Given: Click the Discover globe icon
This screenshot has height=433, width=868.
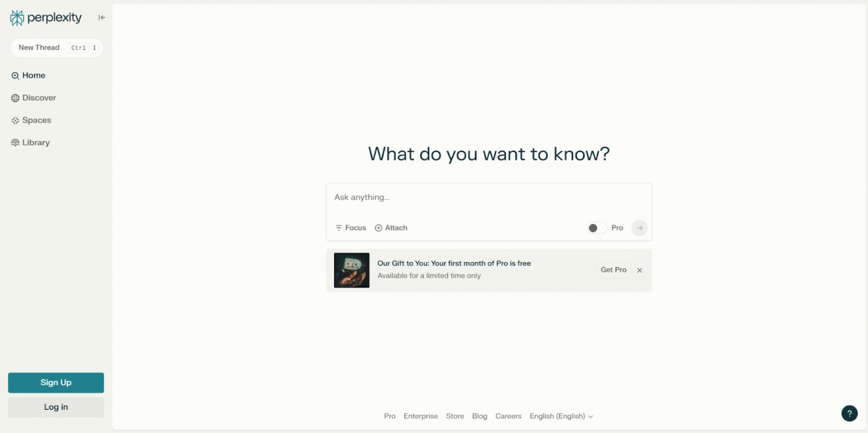Looking at the screenshot, I should tap(15, 98).
